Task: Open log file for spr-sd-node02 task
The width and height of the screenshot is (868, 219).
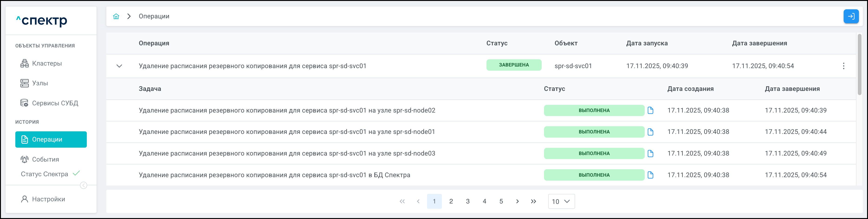Action: tap(650, 110)
